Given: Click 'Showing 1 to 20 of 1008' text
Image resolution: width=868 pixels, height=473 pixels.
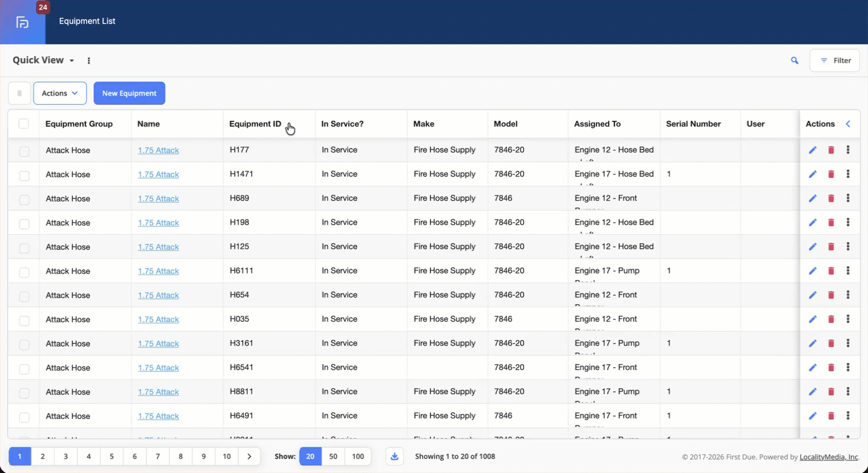Looking at the screenshot, I should point(455,456).
